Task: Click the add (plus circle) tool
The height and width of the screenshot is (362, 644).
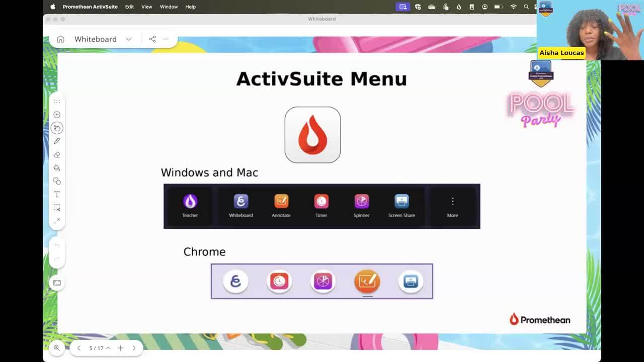Action: click(x=57, y=115)
